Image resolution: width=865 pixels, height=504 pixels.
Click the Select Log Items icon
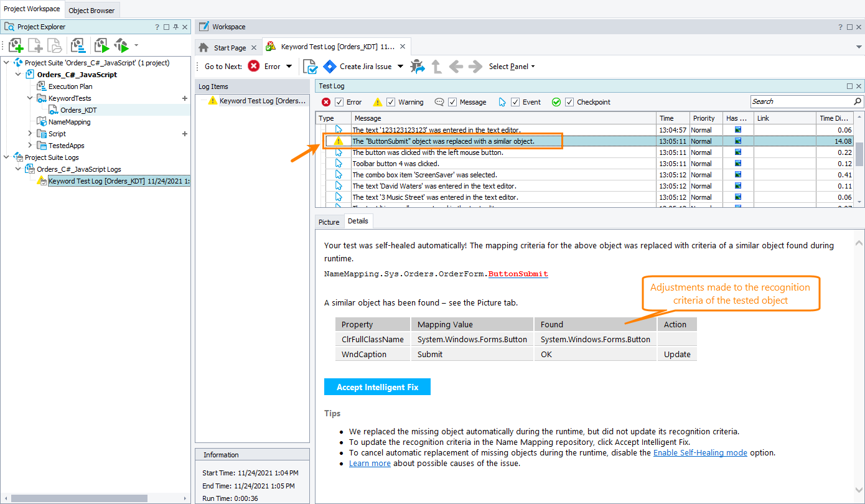309,67
